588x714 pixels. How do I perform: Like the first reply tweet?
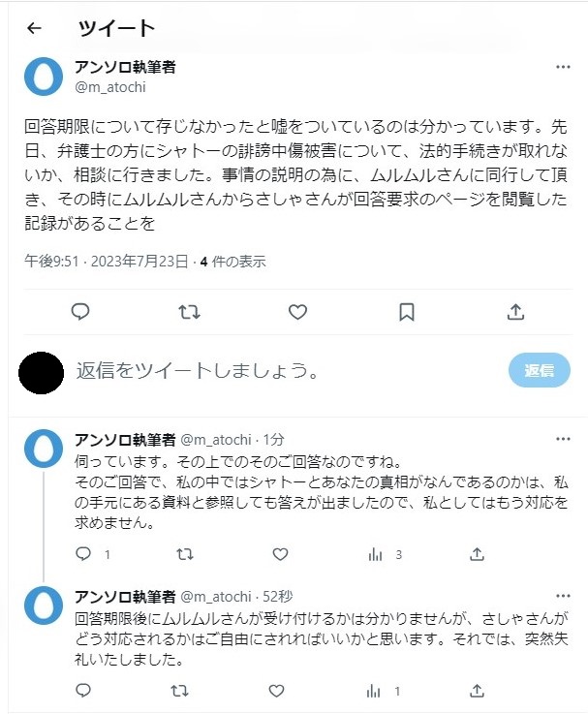[x=280, y=554]
